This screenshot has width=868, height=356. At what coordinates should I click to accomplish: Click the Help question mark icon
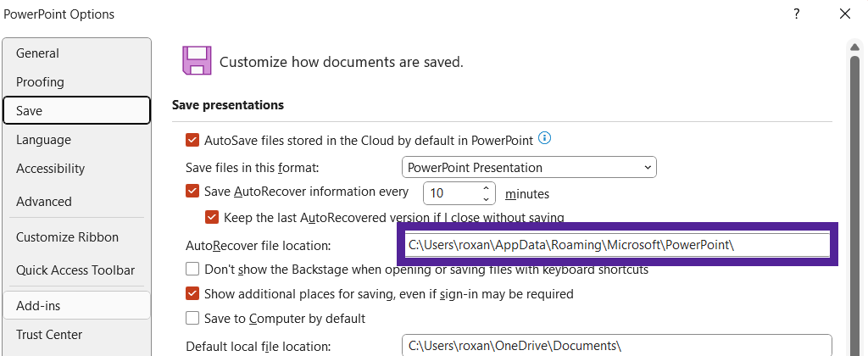point(796,14)
